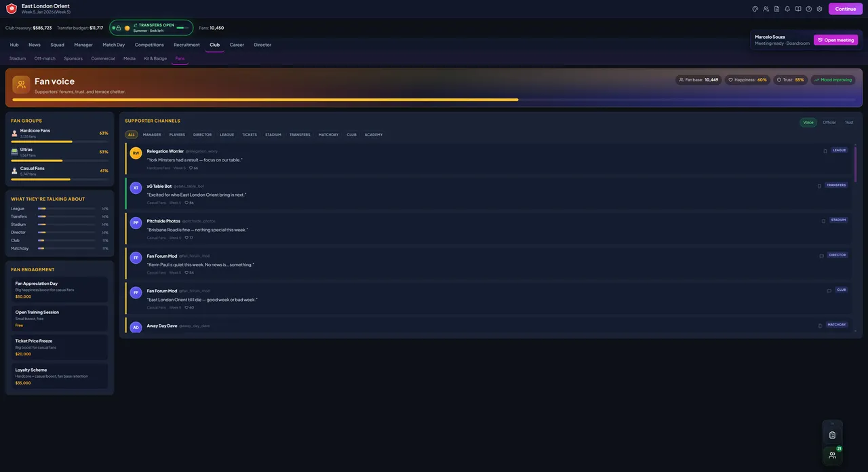Filter supporter channels by Transfers
Image resolution: width=868 pixels, height=472 pixels.
pos(300,135)
